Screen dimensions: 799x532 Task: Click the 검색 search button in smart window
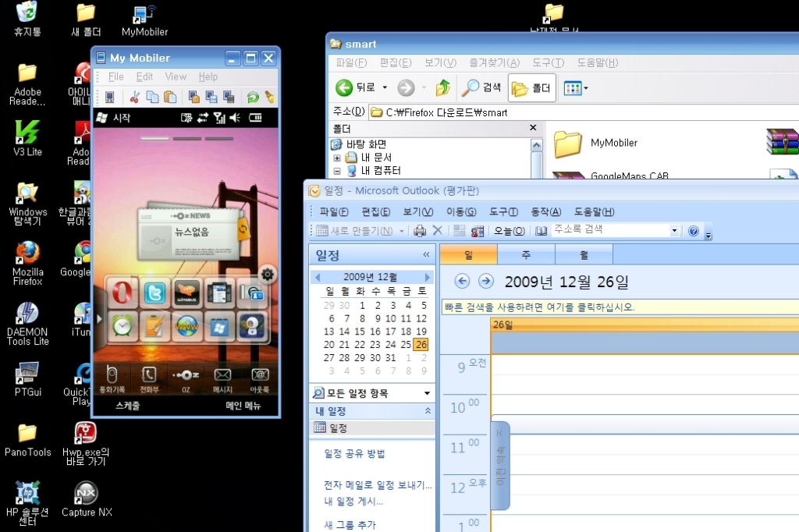click(481, 87)
